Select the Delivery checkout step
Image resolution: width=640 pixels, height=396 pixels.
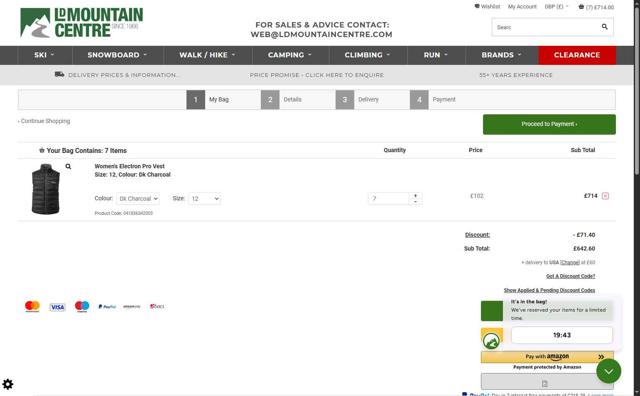tap(358, 100)
